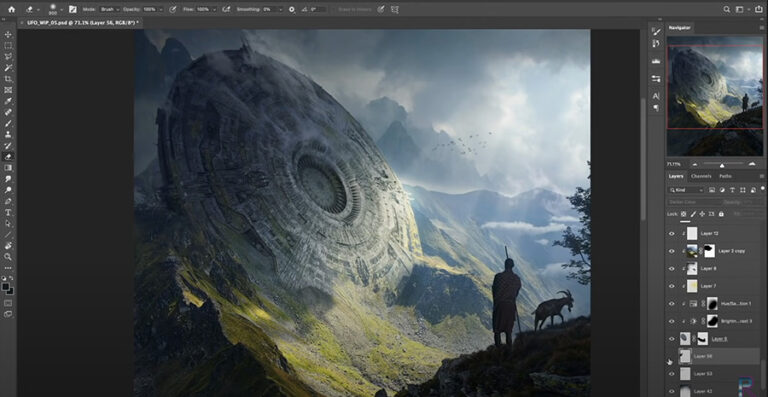This screenshot has height=397, width=768.
Task: Select the Pen tool
Action: (x=8, y=201)
